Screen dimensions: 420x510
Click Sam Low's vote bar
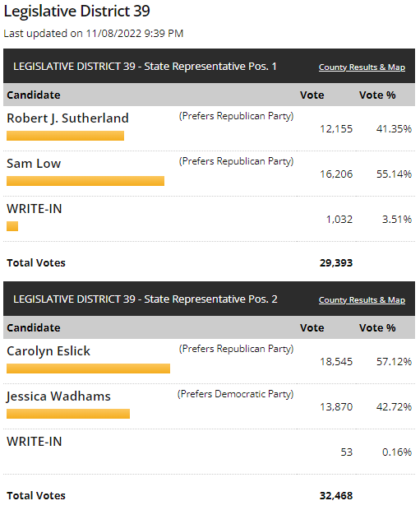point(85,181)
